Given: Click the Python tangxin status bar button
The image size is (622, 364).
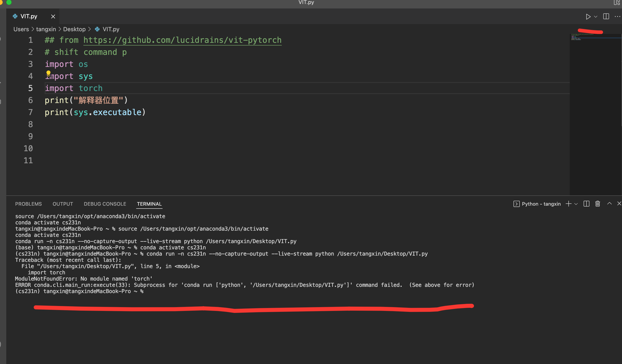Looking at the screenshot, I should 538,204.
